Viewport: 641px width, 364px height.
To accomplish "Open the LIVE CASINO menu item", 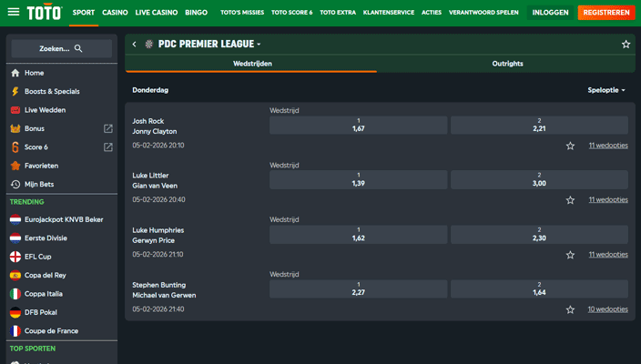I will pyautogui.click(x=157, y=13).
